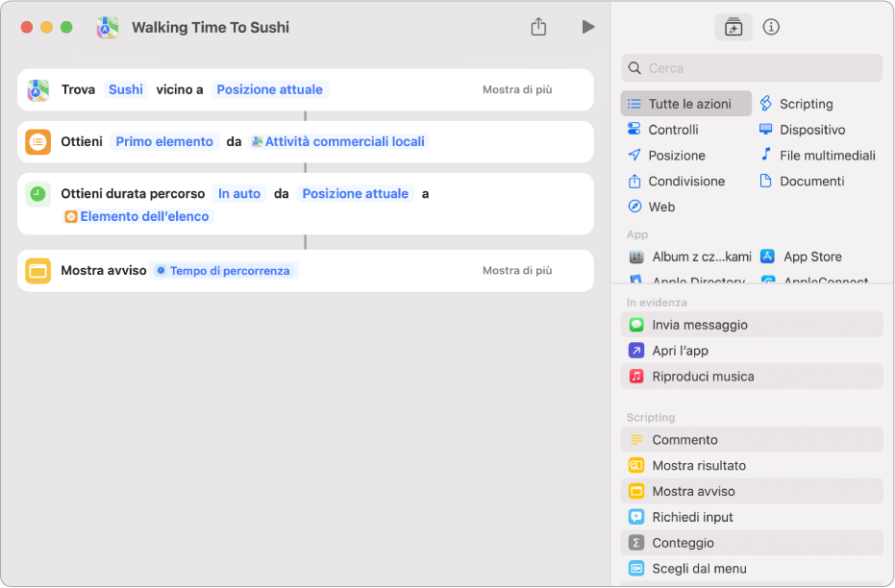Change the In auto travel mode
The height and width of the screenshot is (588, 895).
[x=239, y=193]
